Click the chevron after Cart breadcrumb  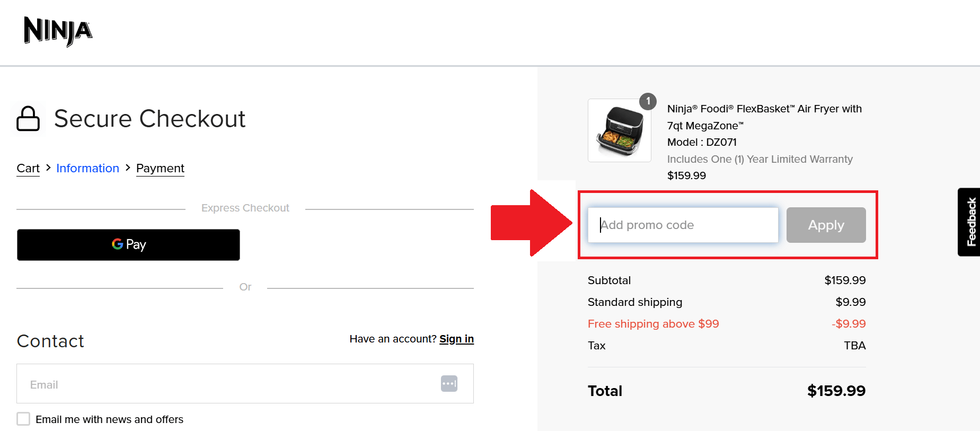48,168
